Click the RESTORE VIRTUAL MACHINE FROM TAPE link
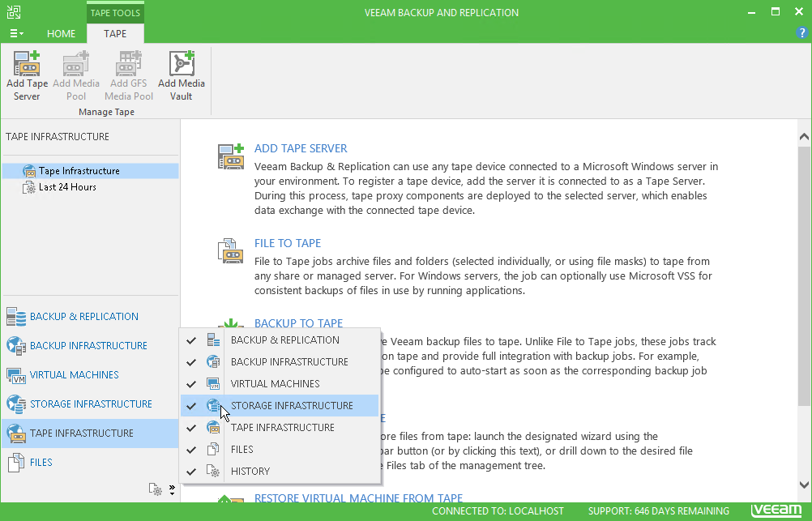Viewport: 812px width, 521px height. [358, 498]
